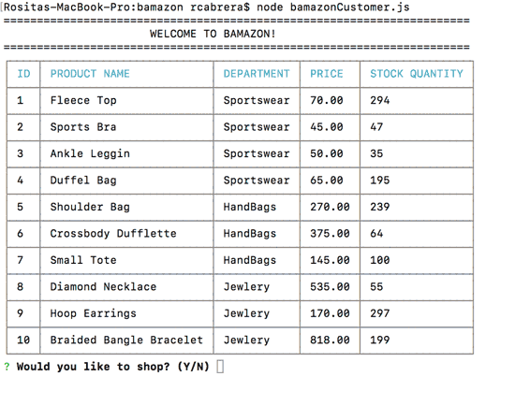Select the Shoulder Bag row name
The height and width of the screenshot is (420, 515).
[90, 207]
